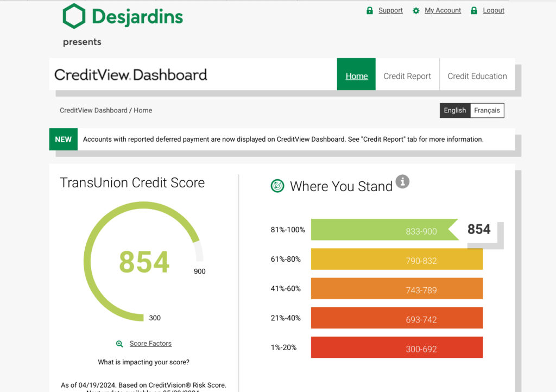Open the Home tab

click(356, 76)
